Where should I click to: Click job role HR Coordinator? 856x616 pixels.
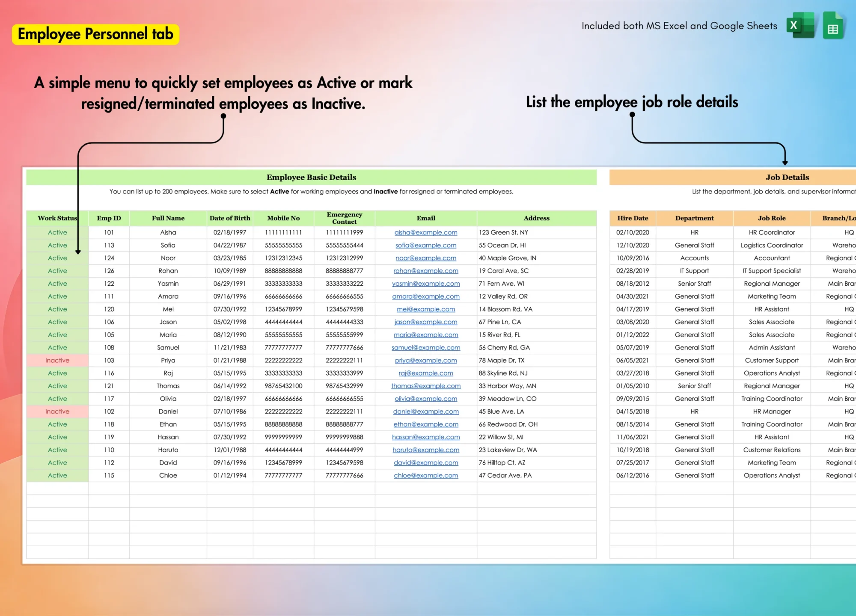coord(772,232)
